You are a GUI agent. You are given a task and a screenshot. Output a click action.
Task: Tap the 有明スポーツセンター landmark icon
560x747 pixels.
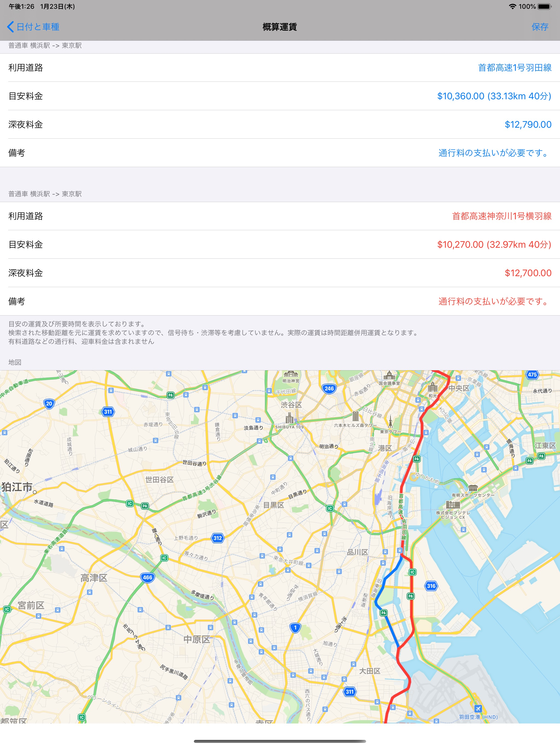point(473,488)
